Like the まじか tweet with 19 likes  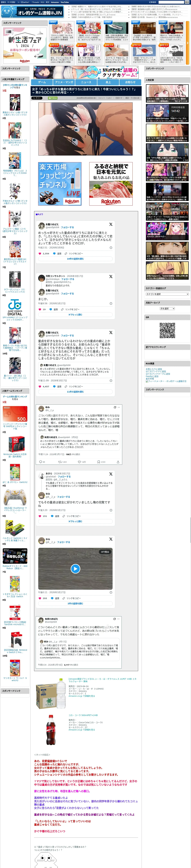pos(40,309)
